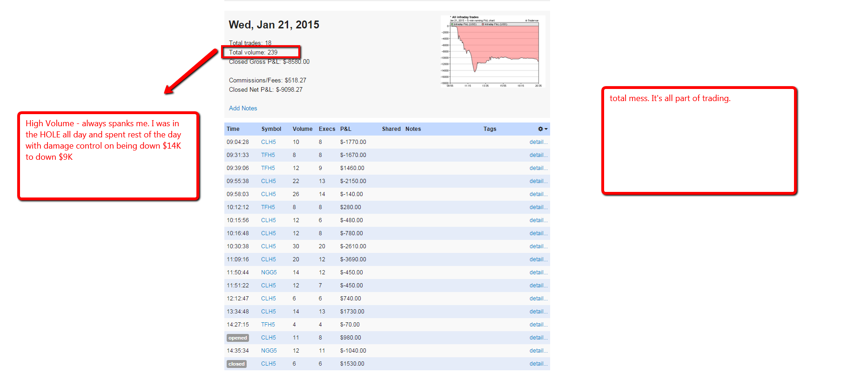Click the Symbol column header

pyautogui.click(x=271, y=129)
